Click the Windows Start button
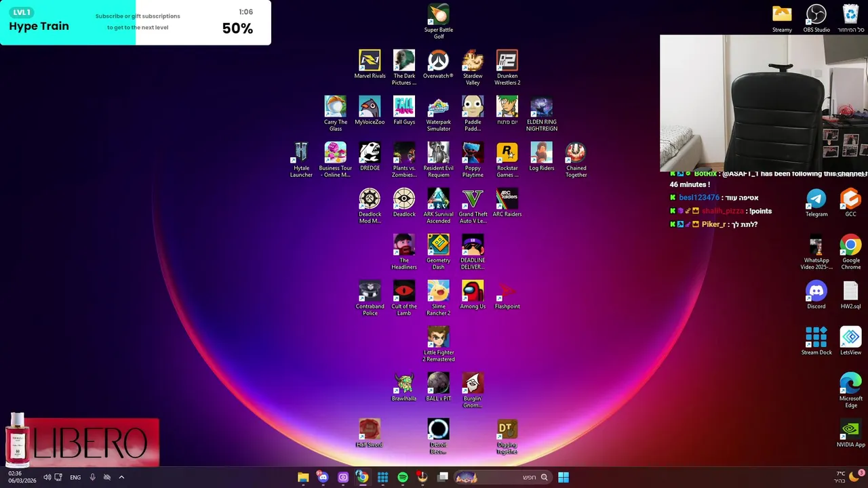The image size is (868, 488). coord(564,477)
